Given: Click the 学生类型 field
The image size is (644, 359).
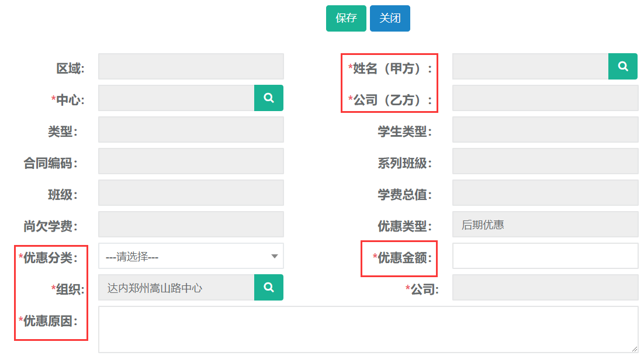Looking at the screenshot, I should tap(545, 130).
